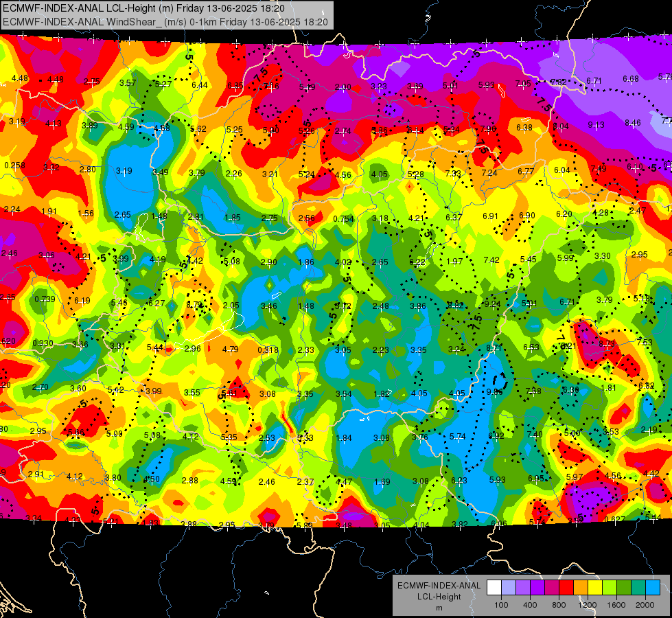Click the wind shear value 1.84
The image size is (672, 618).
(344, 438)
